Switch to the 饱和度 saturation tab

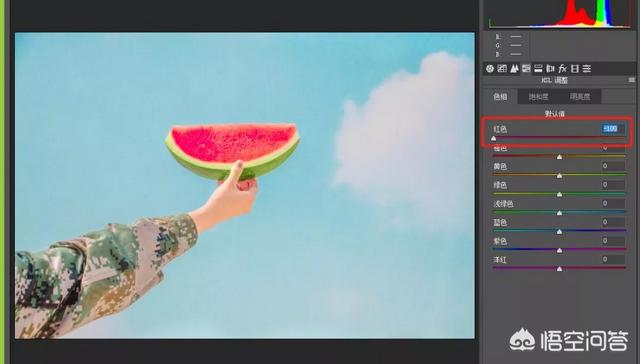click(539, 97)
